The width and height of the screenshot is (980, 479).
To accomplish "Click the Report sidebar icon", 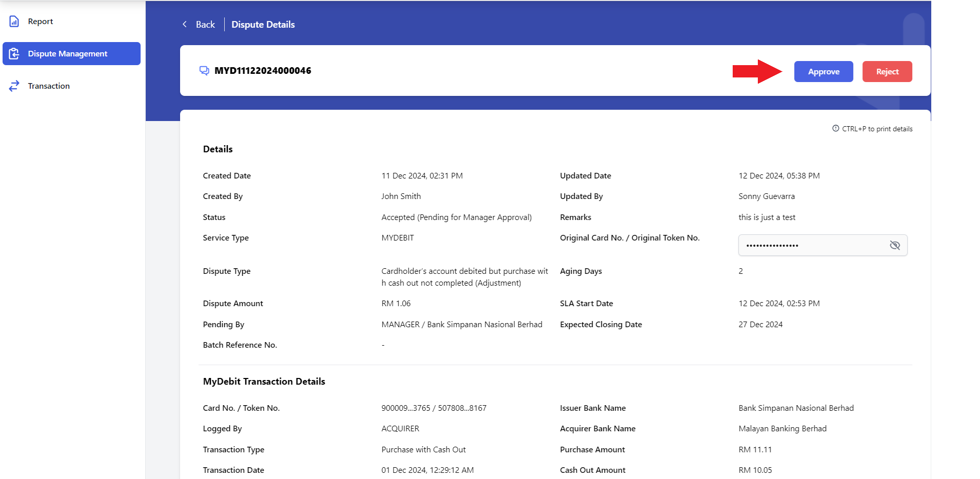I will click(x=14, y=22).
